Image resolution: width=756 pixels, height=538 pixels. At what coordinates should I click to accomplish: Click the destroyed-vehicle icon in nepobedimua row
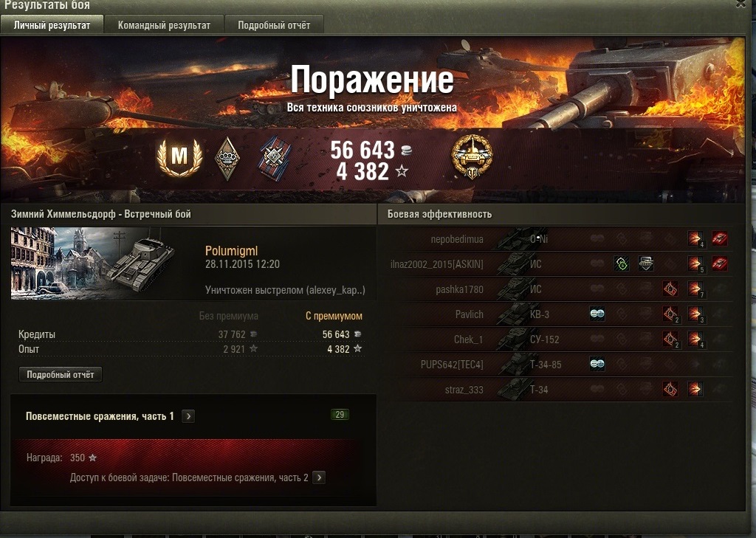[x=719, y=238]
